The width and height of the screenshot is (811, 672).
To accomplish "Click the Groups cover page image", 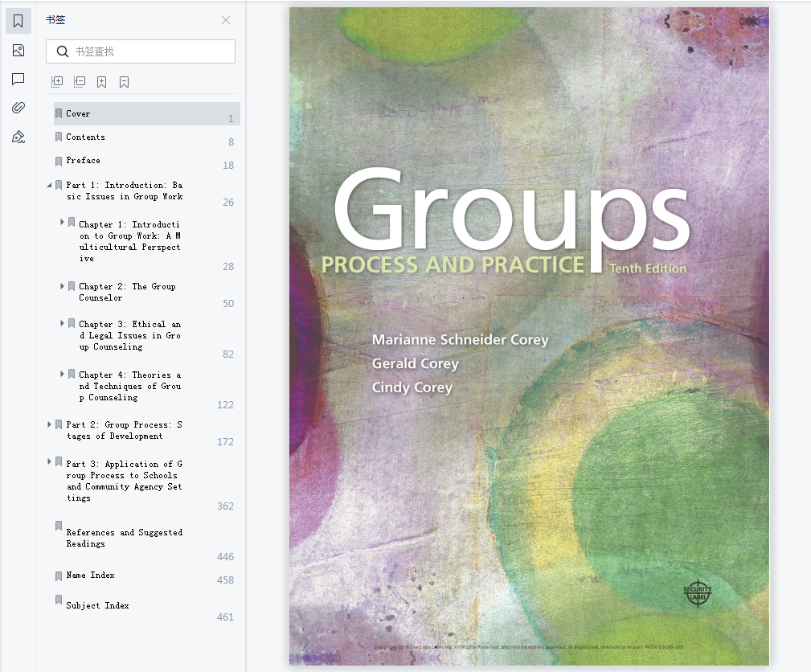I will 529,336.
